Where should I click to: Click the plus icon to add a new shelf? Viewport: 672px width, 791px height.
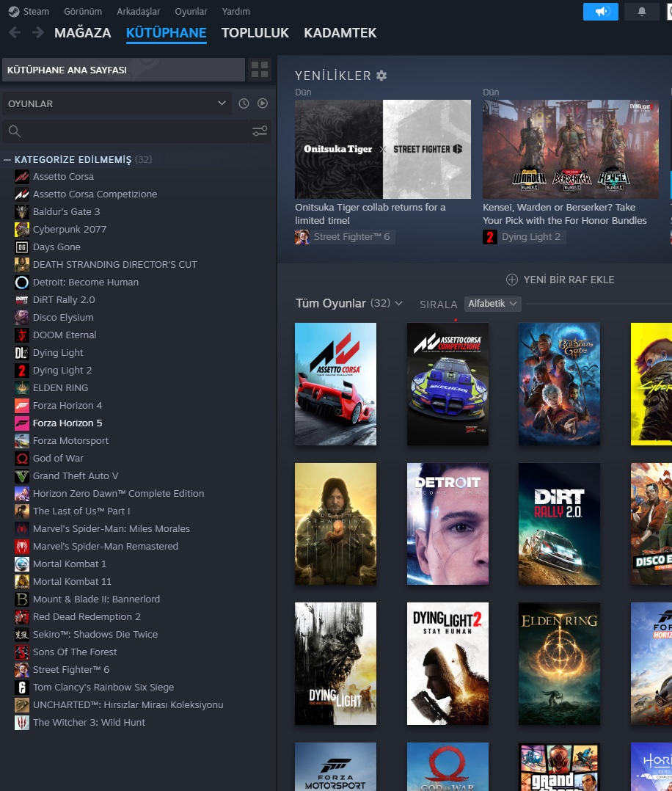(x=512, y=280)
